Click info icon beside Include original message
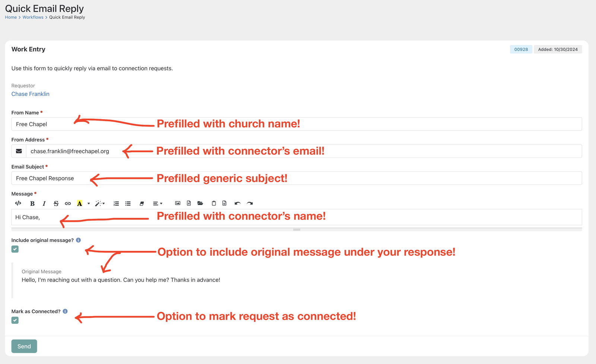This screenshot has height=364, width=596. tap(78, 240)
